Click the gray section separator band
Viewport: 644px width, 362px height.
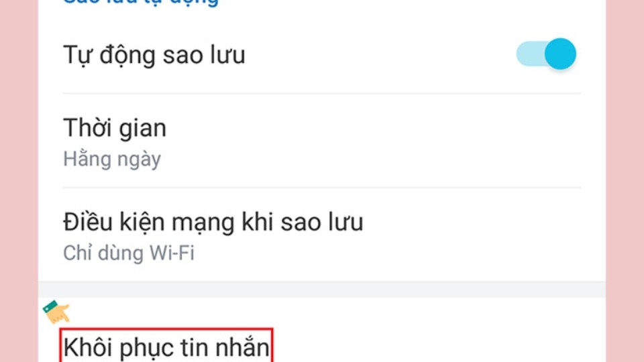click(321, 290)
